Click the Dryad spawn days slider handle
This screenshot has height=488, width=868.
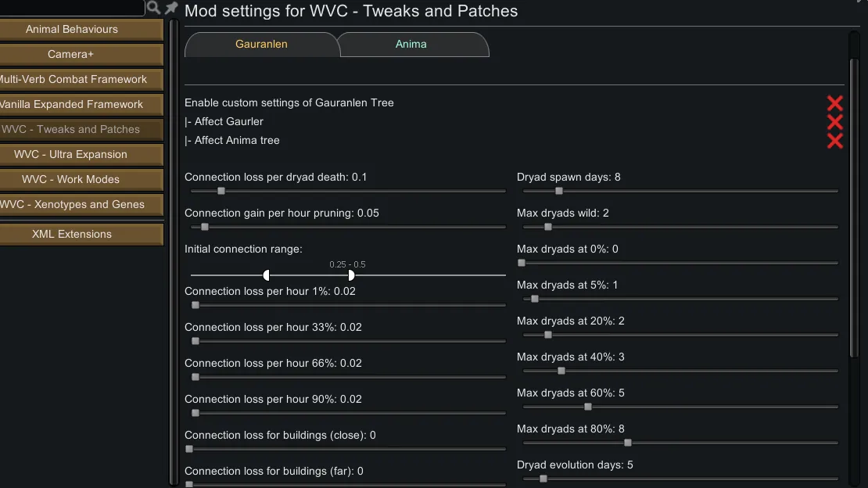[558, 191]
